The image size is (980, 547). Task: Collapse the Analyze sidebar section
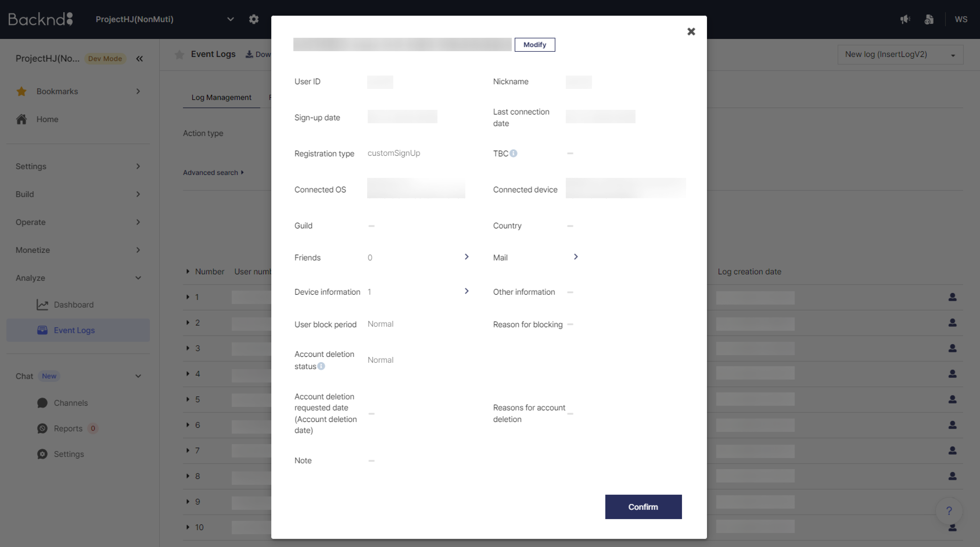(x=78, y=278)
